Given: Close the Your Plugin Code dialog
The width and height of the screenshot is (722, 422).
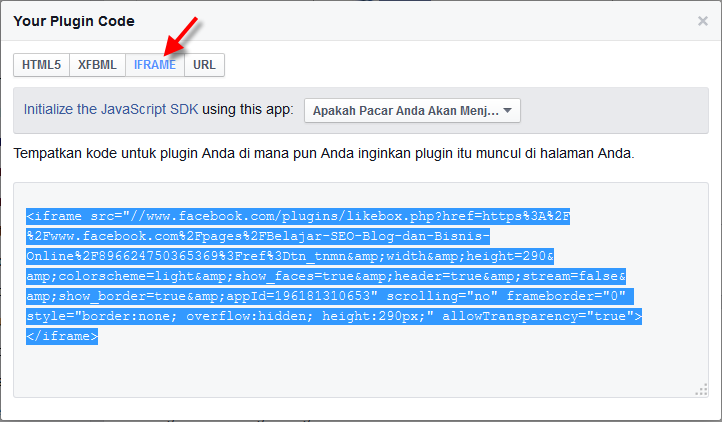Looking at the screenshot, I should click(x=702, y=21).
